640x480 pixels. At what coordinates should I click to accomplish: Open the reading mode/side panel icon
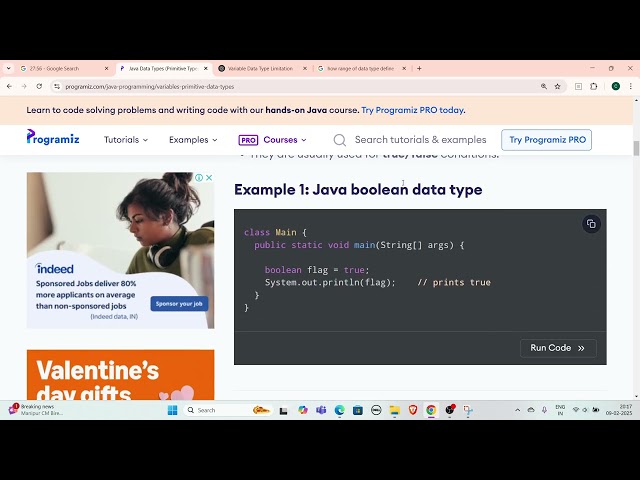coord(578,87)
